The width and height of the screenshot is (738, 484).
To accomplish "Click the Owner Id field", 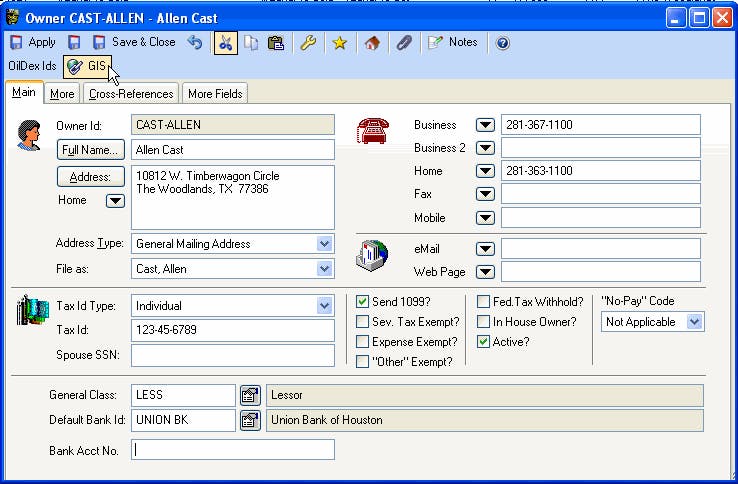I will pos(233,125).
